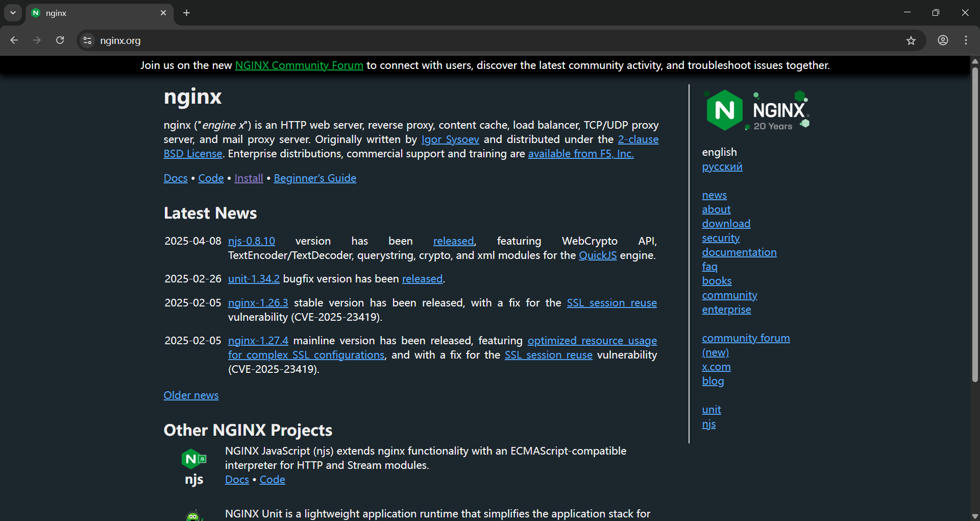The width and height of the screenshot is (980, 521).
Task: Open the Docs link under intro
Action: click(176, 178)
